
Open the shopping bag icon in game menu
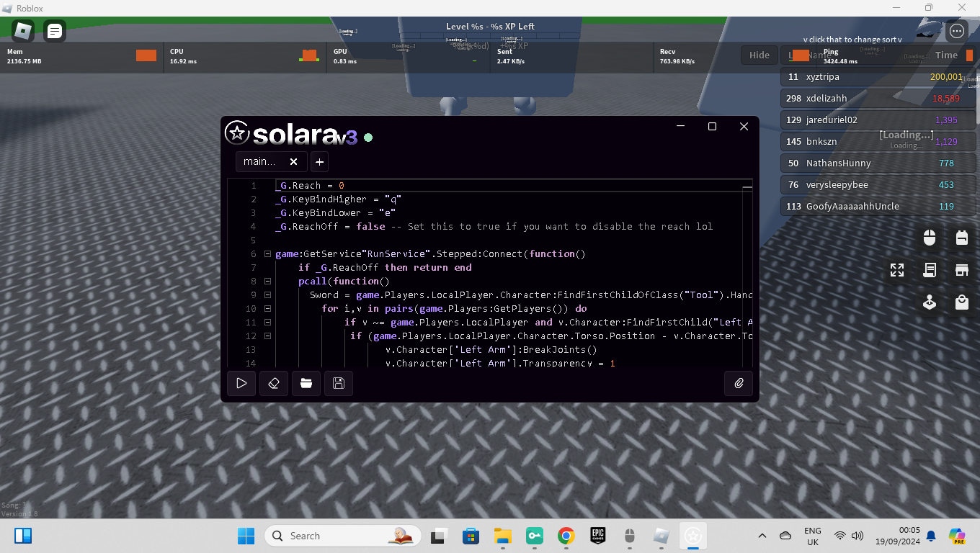point(961,302)
